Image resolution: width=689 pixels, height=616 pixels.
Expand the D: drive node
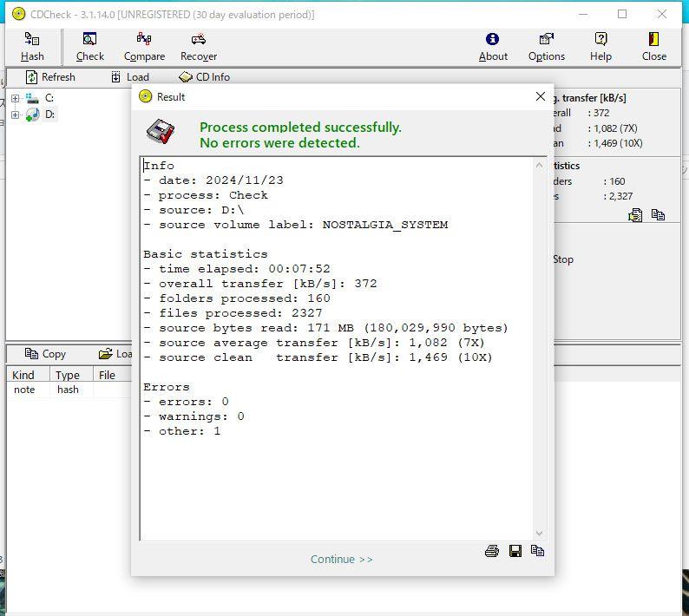point(15,115)
